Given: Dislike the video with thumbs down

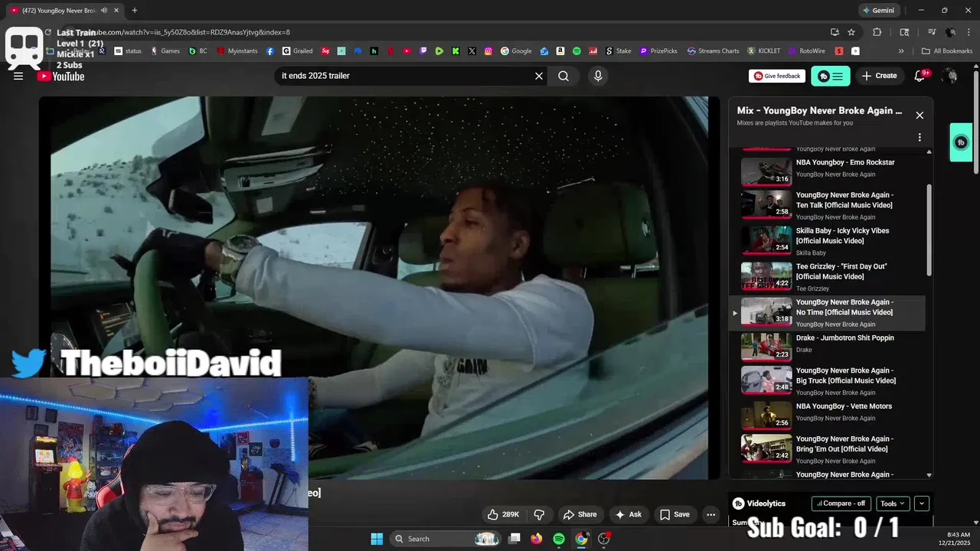Looking at the screenshot, I should [x=539, y=514].
